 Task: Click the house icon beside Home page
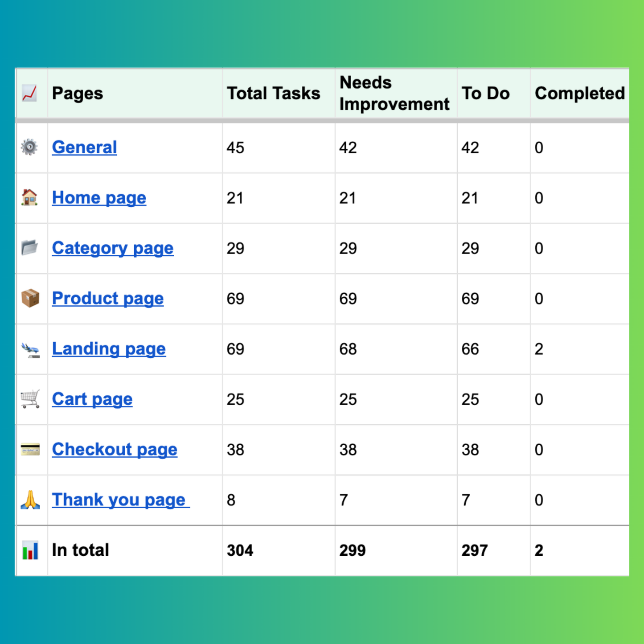click(29, 197)
